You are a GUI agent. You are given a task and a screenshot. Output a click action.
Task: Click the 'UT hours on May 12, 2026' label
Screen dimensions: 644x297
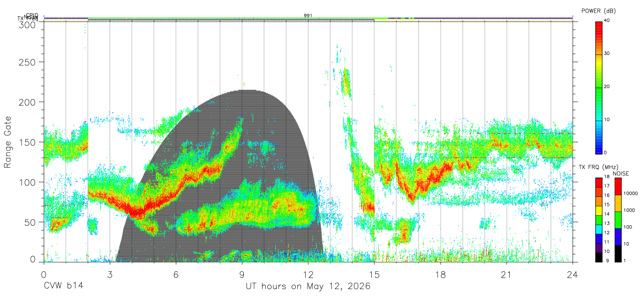(308, 287)
